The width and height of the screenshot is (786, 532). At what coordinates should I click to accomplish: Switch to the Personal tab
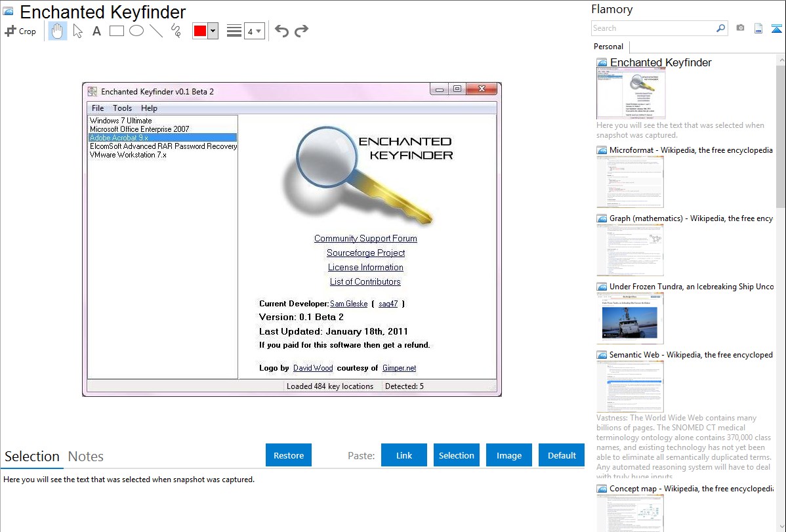(x=608, y=46)
